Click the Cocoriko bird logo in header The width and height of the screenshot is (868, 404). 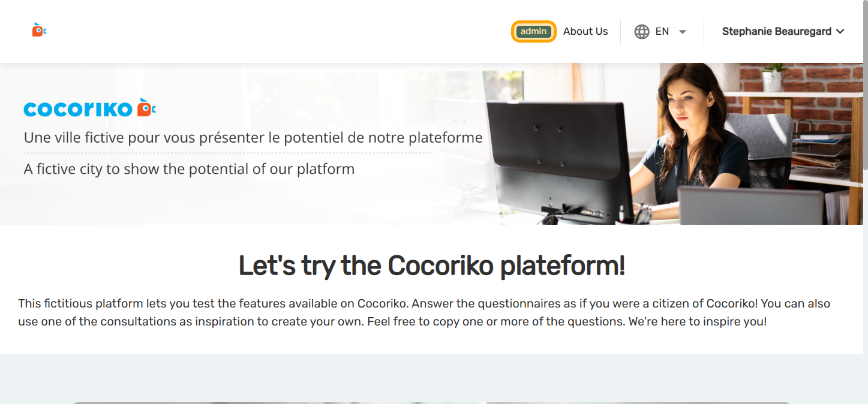pyautogui.click(x=39, y=30)
